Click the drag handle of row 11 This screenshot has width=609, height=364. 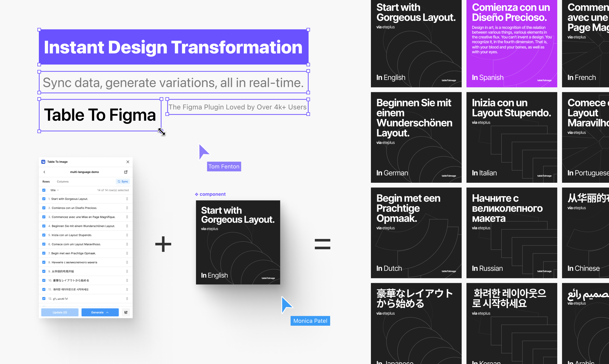click(127, 290)
